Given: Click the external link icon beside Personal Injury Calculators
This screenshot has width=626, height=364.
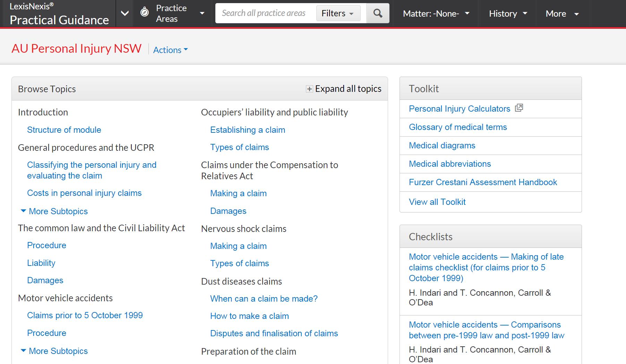Looking at the screenshot, I should click(x=519, y=108).
